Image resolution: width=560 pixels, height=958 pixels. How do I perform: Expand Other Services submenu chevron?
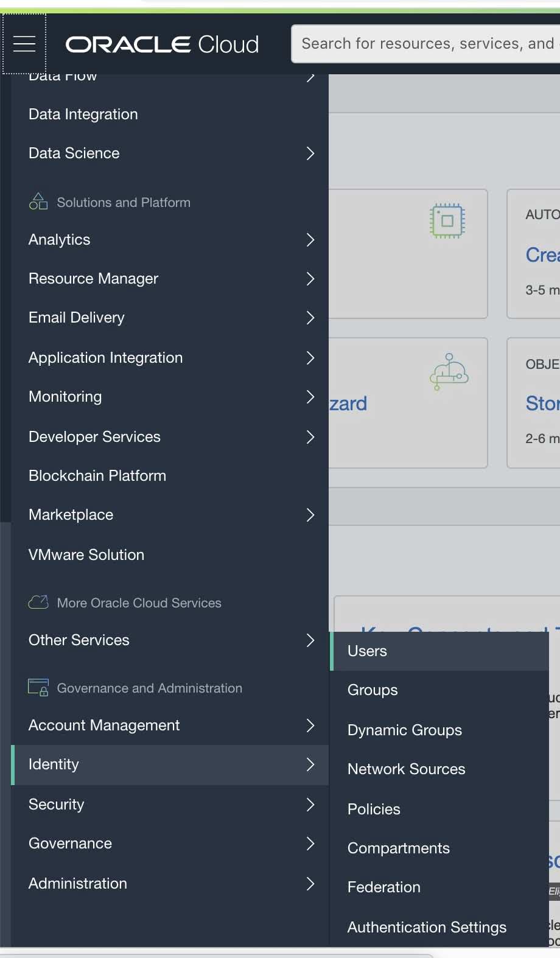(310, 640)
